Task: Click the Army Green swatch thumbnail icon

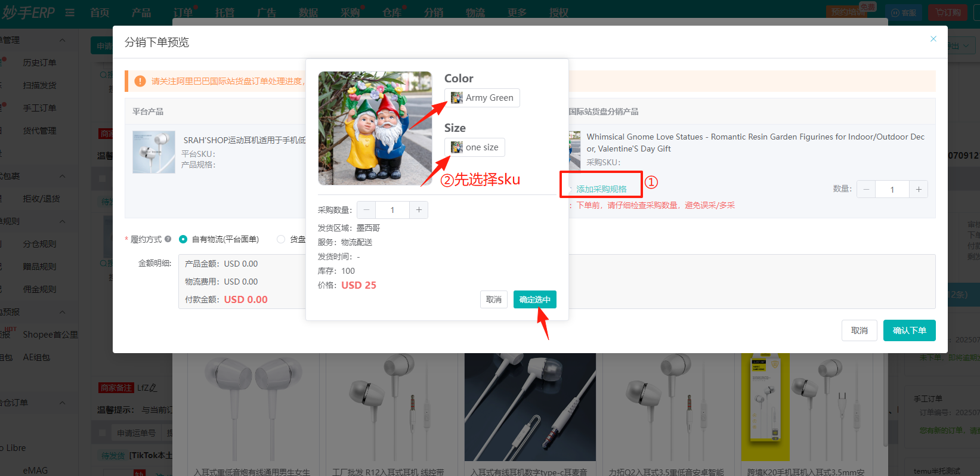Action: click(x=457, y=98)
